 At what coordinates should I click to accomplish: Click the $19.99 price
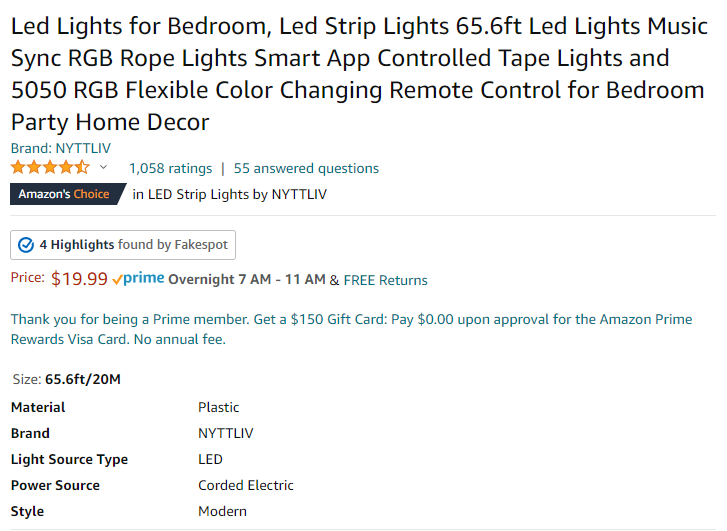click(79, 279)
